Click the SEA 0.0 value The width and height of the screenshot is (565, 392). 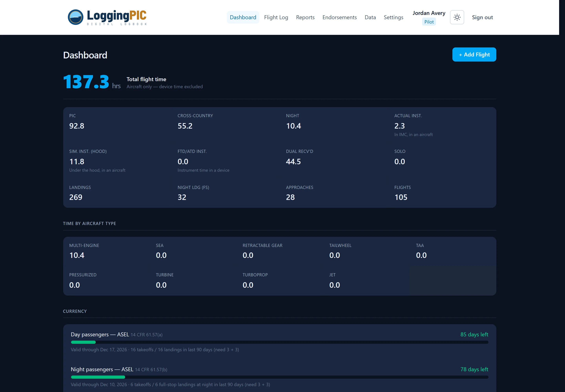[x=161, y=255]
